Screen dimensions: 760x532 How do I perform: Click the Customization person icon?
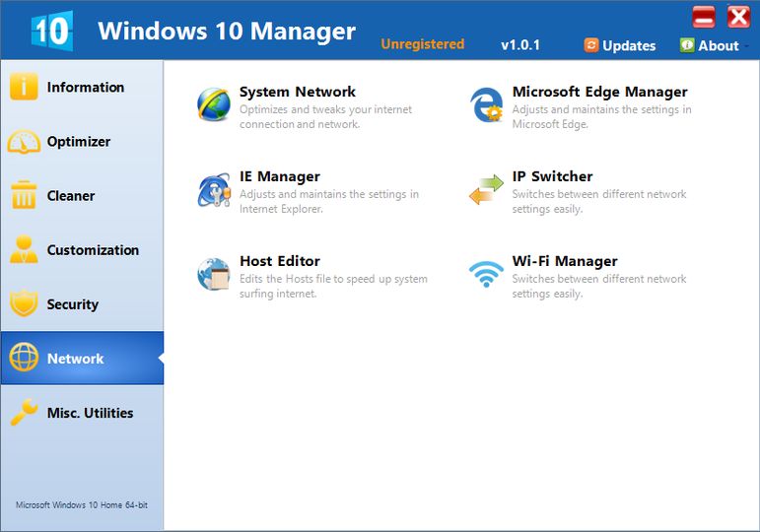(x=24, y=249)
